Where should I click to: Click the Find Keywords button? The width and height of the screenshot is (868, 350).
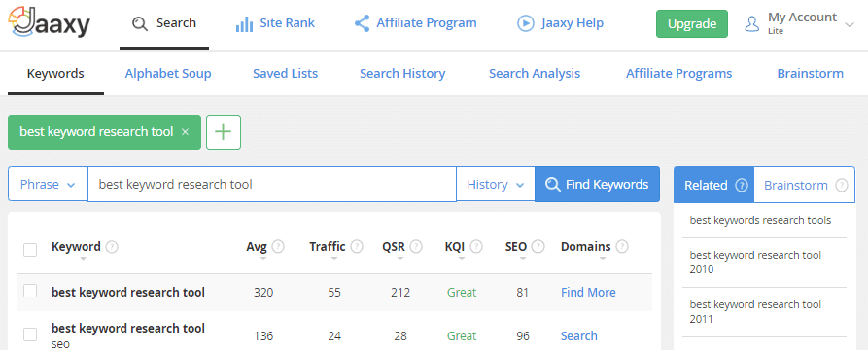click(598, 185)
